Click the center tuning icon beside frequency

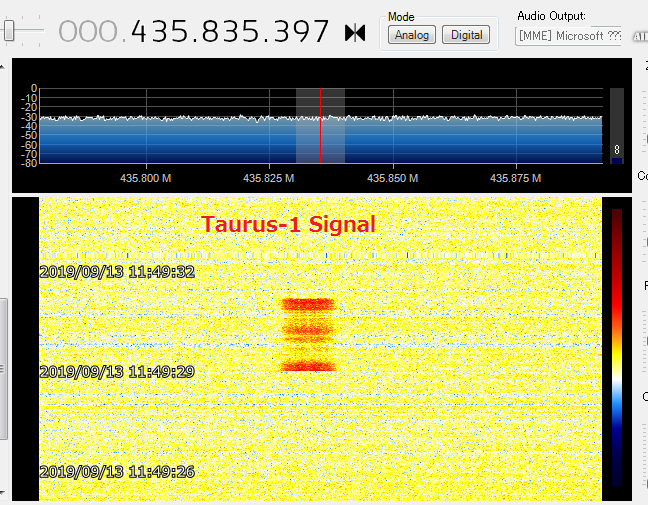pyautogui.click(x=355, y=33)
